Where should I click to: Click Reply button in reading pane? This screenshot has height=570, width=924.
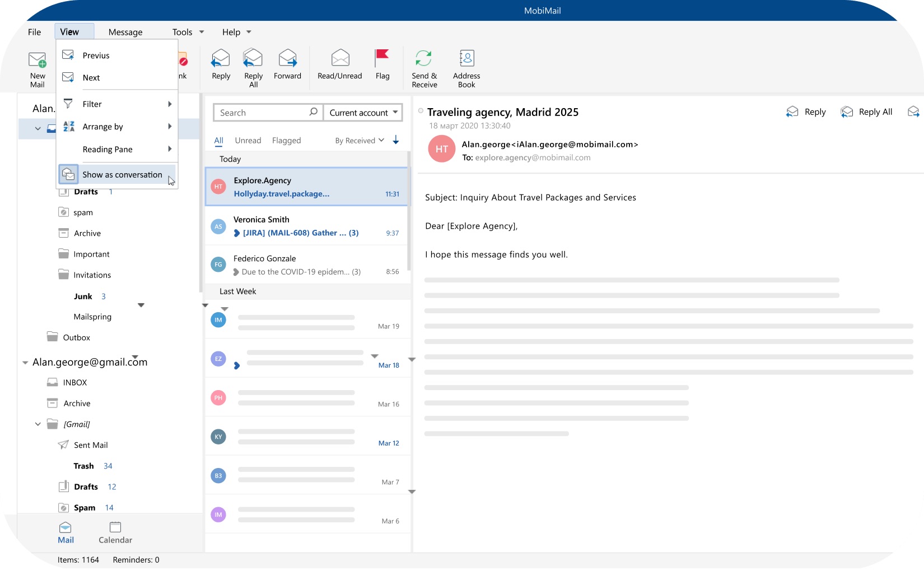coord(806,112)
